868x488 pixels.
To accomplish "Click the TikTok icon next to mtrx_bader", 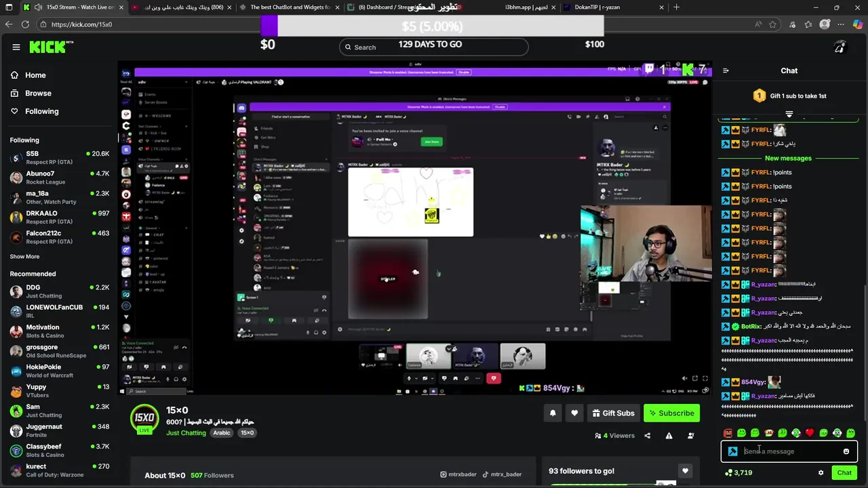I will [486, 475].
